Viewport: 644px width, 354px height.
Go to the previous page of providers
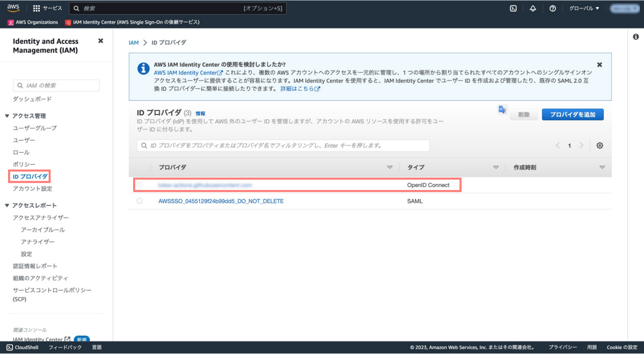558,146
